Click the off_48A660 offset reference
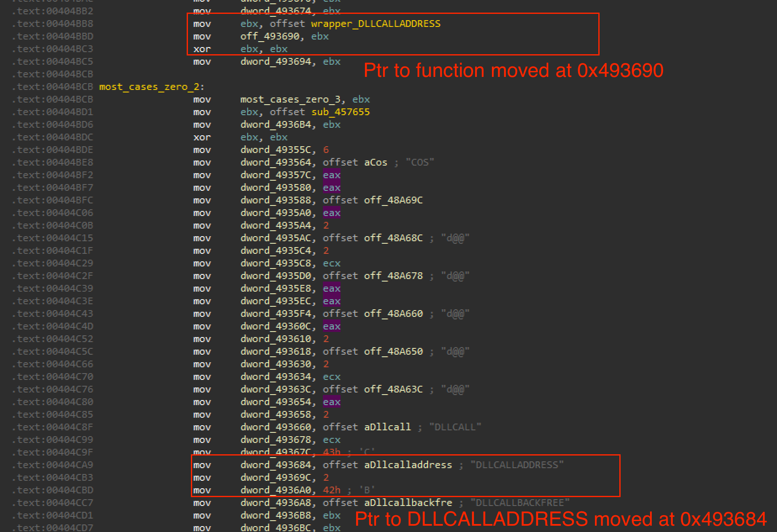Viewport: 777px width, 532px height. (x=393, y=314)
